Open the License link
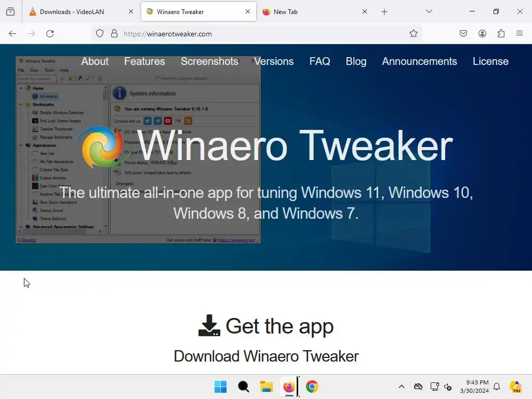Screen dimensions: 532x399 click(490, 61)
